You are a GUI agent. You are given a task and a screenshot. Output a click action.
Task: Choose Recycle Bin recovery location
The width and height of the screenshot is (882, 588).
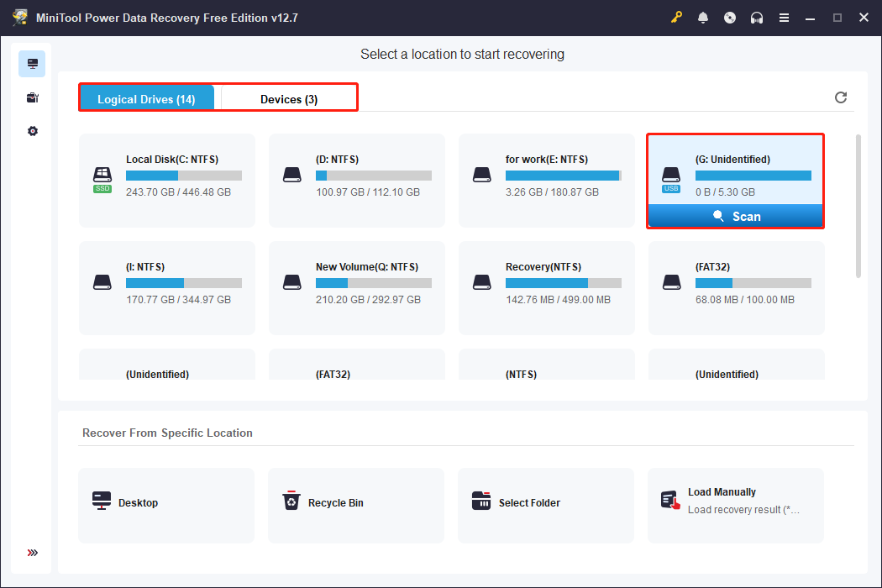[x=355, y=502]
